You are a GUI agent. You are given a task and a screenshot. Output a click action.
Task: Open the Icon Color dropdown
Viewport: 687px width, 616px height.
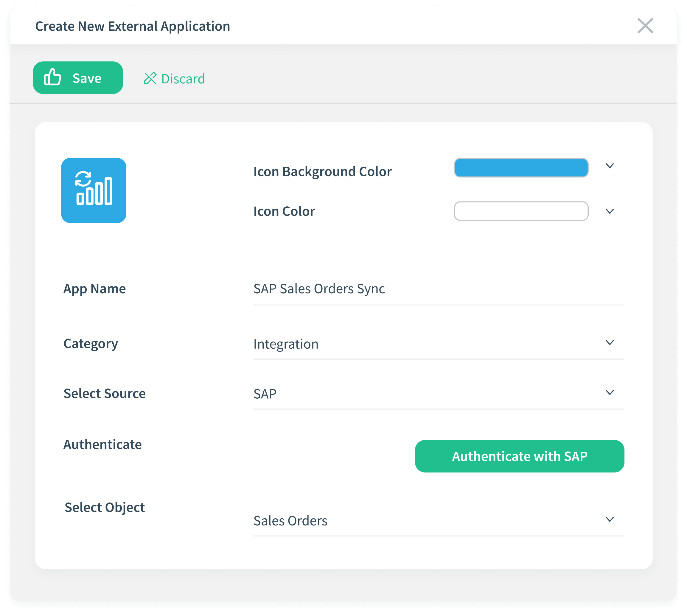[610, 211]
